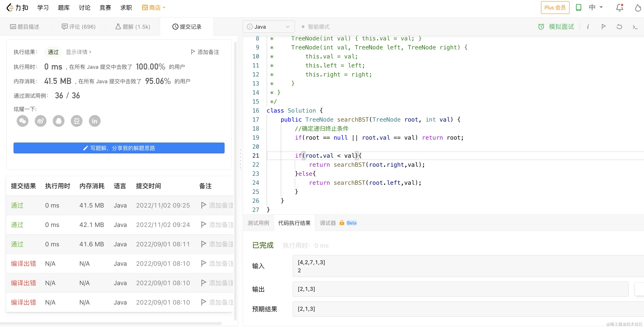Share result via WeChat icon
The width and height of the screenshot is (644, 328).
tap(23, 121)
